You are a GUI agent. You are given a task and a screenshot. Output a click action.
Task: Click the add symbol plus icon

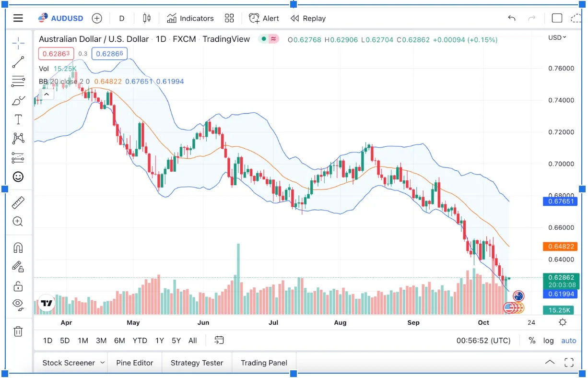(x=97, y=18)
